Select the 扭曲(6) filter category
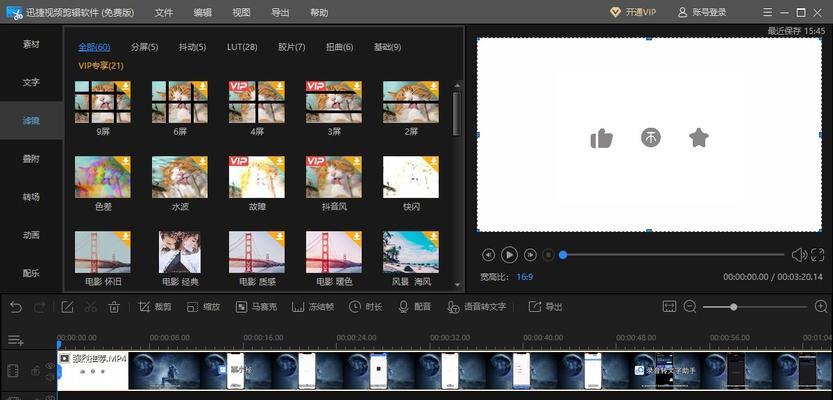The width and height of the screenshot is (833, 400). 339,47
